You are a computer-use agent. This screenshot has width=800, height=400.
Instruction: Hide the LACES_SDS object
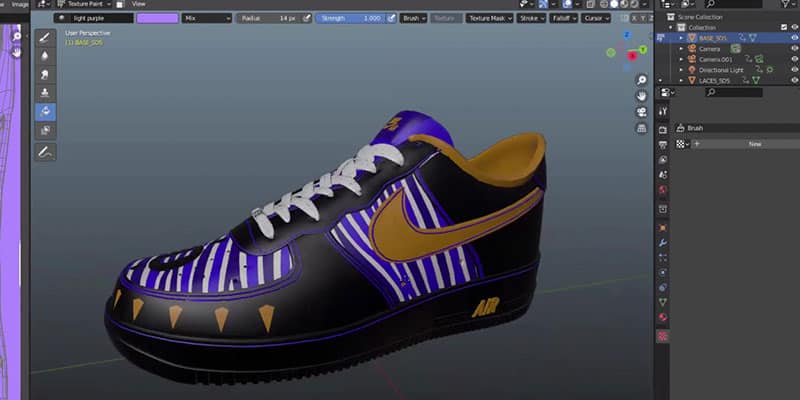pos(794,80)
